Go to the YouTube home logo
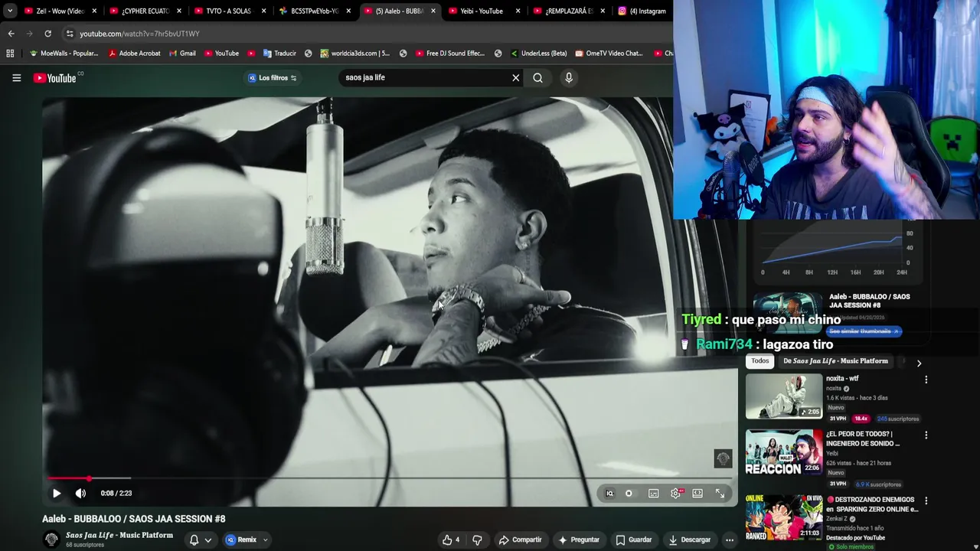Screen dimensions: 980x551 [55, 78]
